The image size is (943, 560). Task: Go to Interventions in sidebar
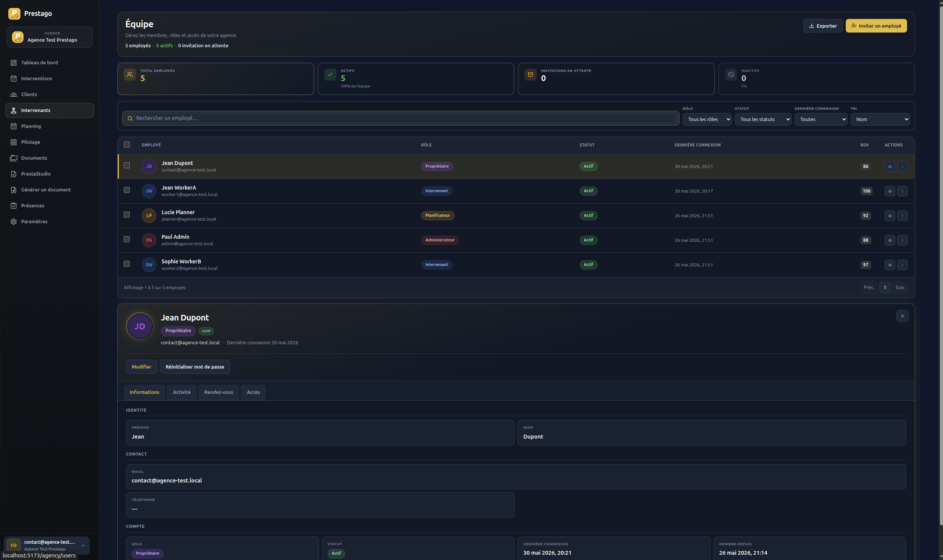50,79
